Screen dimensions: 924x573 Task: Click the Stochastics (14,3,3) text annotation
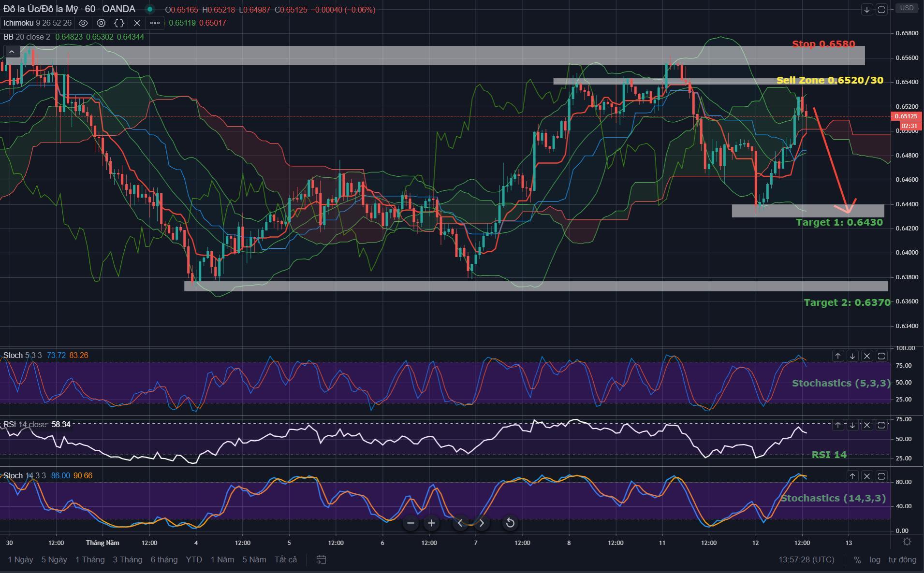pyautogui.click(x=834, y=498)
